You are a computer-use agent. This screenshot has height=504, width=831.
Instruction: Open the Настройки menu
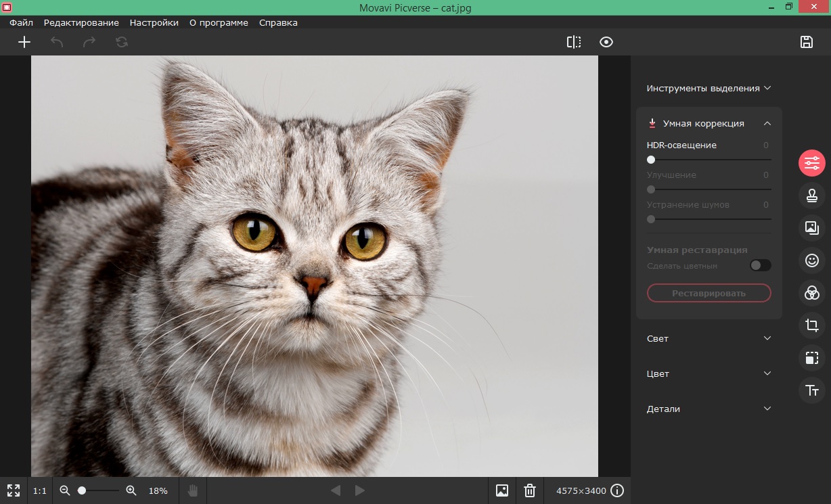pyautogui.click(x=154, y=22)
